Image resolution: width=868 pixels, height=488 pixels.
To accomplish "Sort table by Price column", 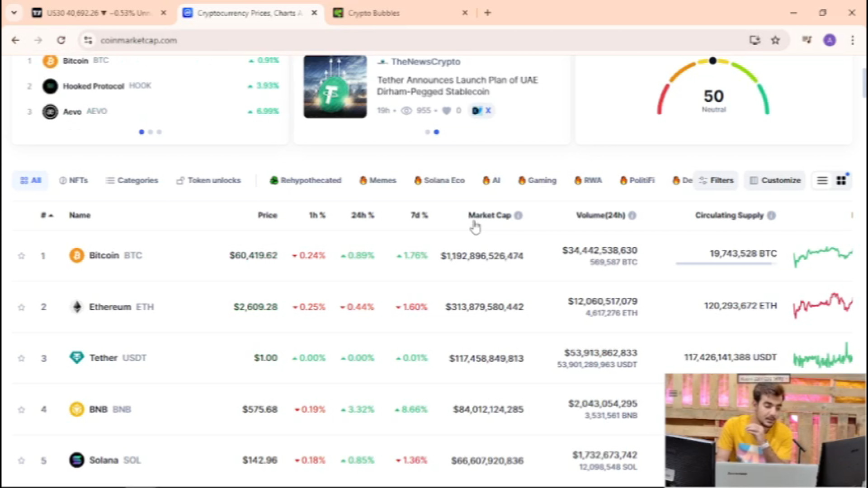I will click(267, 216).
